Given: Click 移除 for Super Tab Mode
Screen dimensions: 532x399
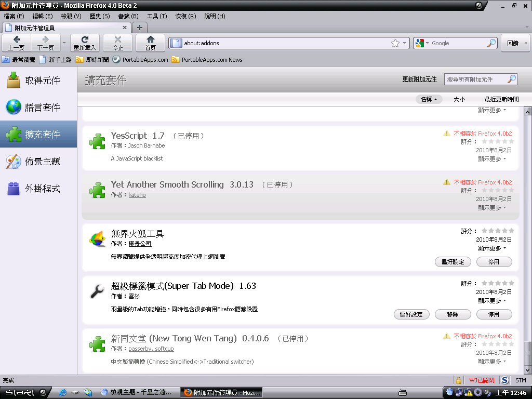Looking at the screenshot, I should tap(453, 314).
